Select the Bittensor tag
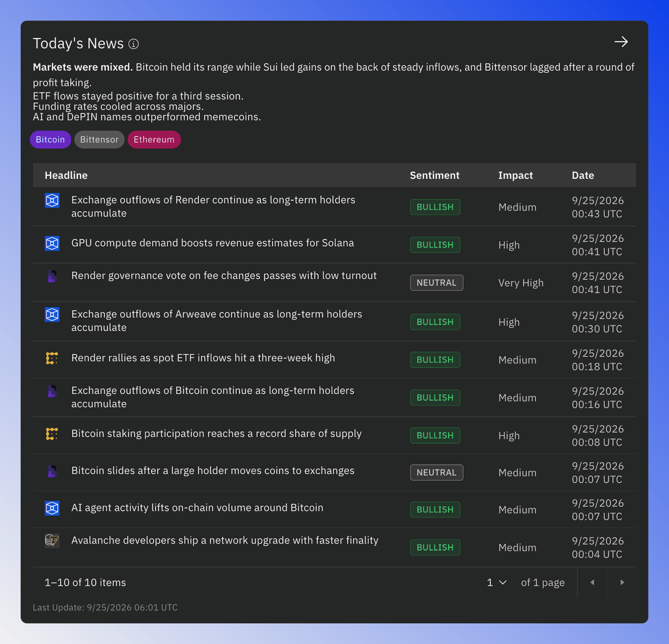The height and width of the screenshot is (644, 669). [x=99, y=139]
